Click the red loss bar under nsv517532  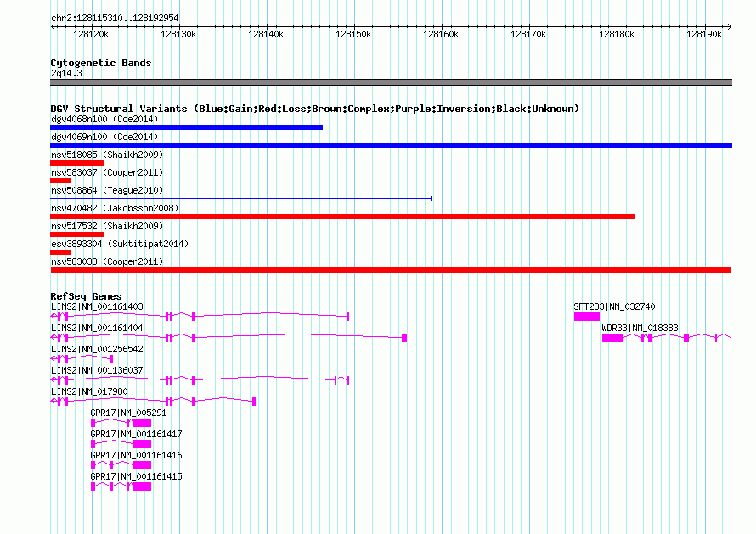(77, 234)
